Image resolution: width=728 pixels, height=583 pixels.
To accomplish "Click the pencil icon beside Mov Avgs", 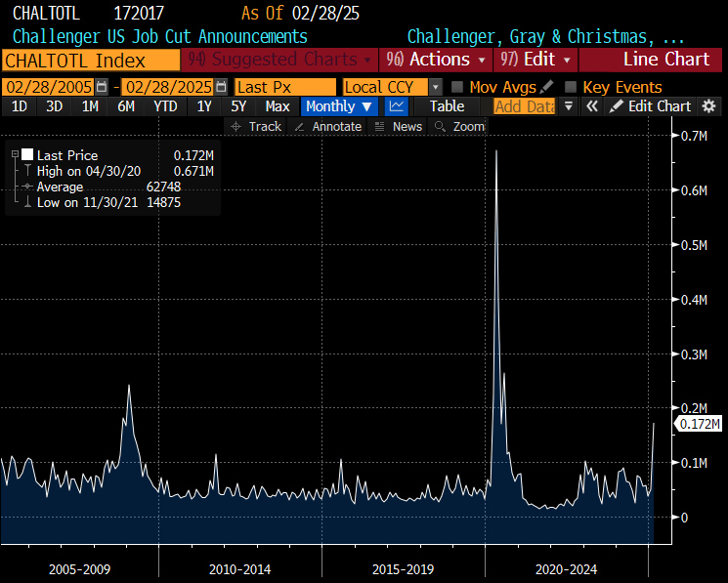I will coord(546,87).
